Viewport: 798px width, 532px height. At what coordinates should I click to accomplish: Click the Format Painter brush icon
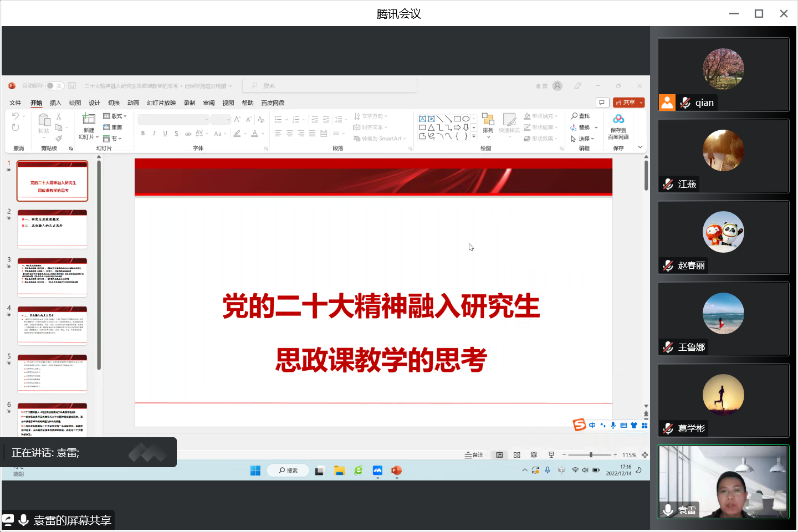point(59,139)
